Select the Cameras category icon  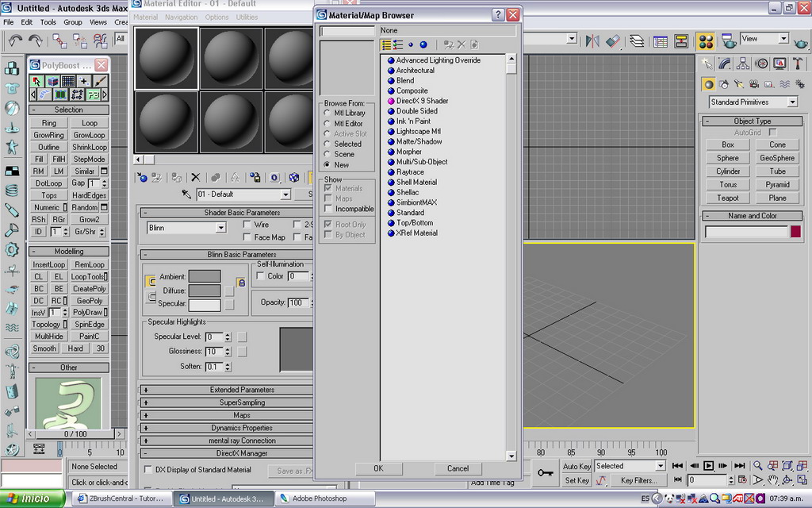click(755, 84)
